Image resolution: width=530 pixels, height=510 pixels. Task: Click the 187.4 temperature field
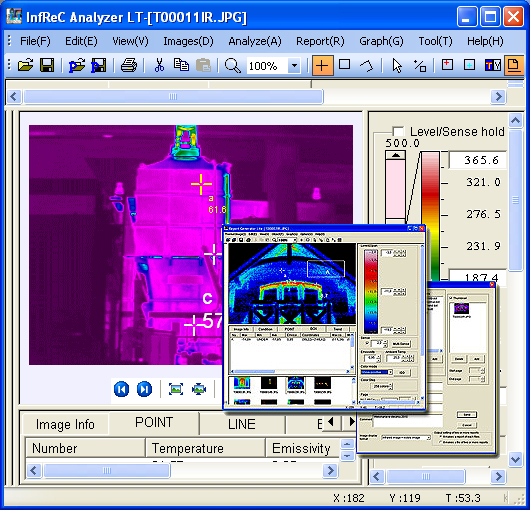point(478,277)
